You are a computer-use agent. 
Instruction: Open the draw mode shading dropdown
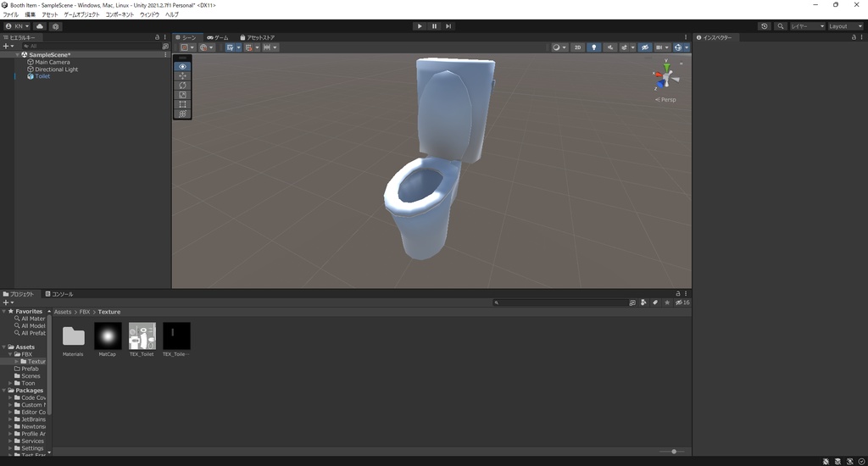coord(559,47)
